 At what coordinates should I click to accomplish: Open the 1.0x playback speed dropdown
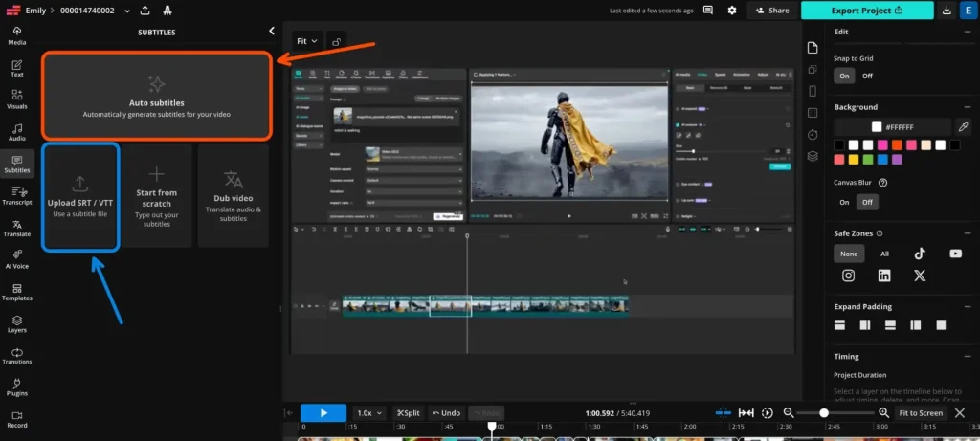(370, 413)
